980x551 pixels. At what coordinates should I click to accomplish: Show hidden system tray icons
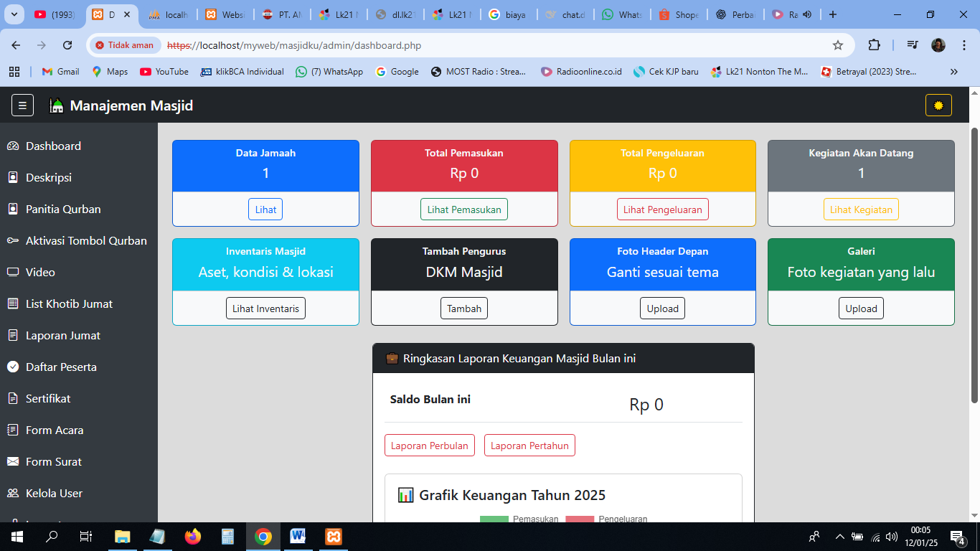(839, 537)
